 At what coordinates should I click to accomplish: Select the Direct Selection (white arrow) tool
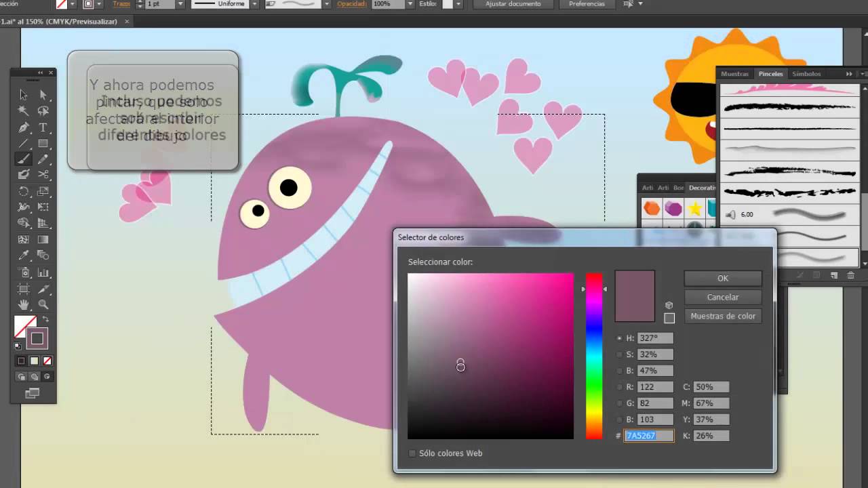click(43, 95)
